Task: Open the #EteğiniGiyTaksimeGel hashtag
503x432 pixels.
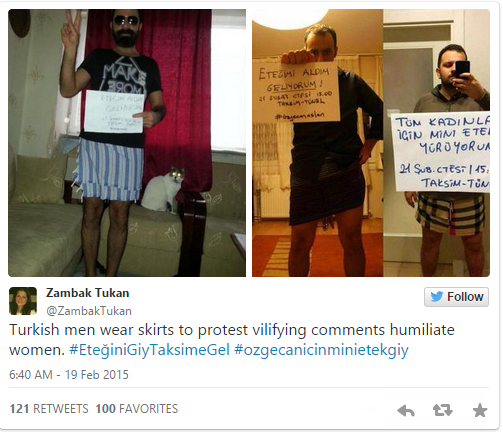Action: click(149, 350)
